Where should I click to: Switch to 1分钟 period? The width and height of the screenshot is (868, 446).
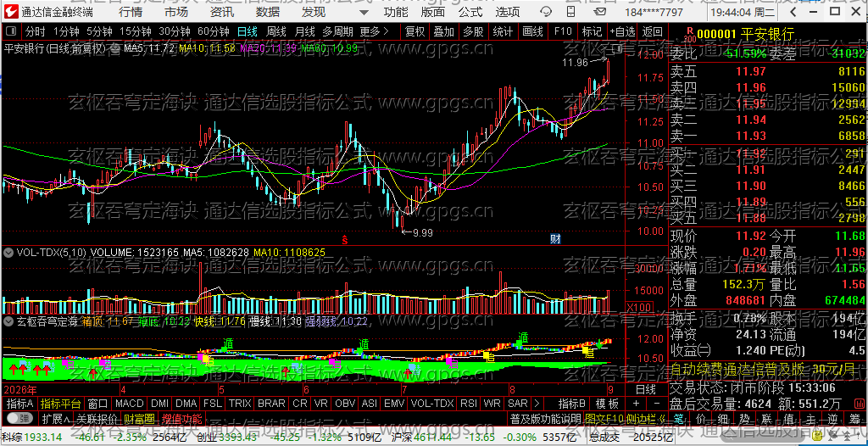(66, 31)
